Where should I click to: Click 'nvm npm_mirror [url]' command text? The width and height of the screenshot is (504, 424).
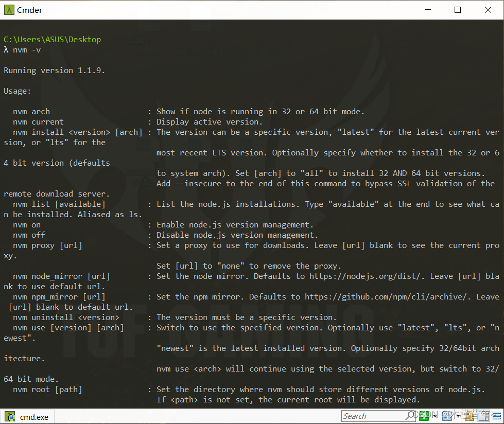coord(59,297)
